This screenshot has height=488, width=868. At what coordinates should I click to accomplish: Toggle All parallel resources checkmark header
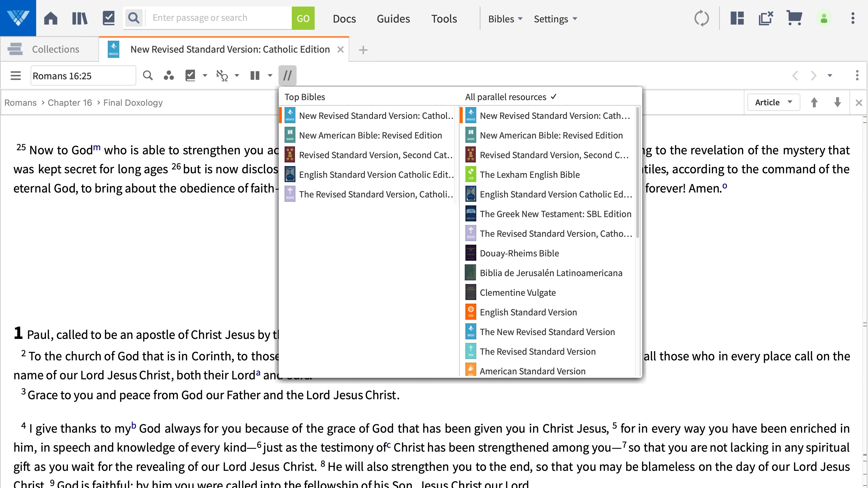[511, 97]
